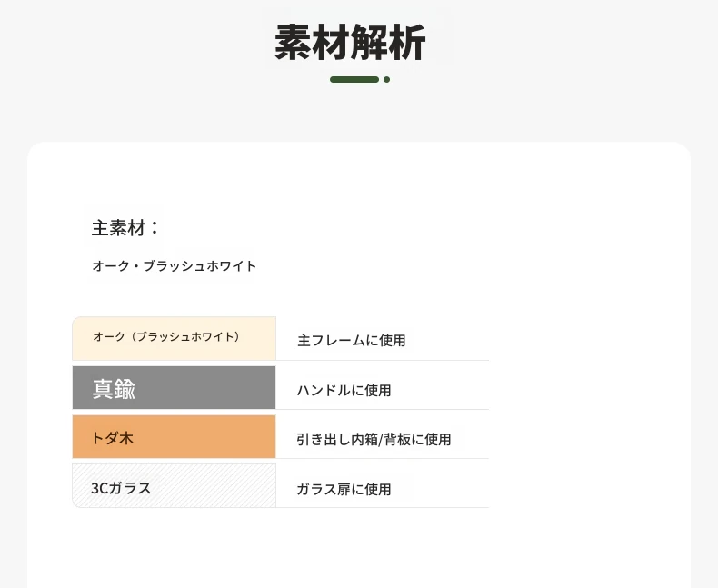Click the 3Cガラス label text
The width and height of the screenshot is (718, 588).
pos(121,488)
